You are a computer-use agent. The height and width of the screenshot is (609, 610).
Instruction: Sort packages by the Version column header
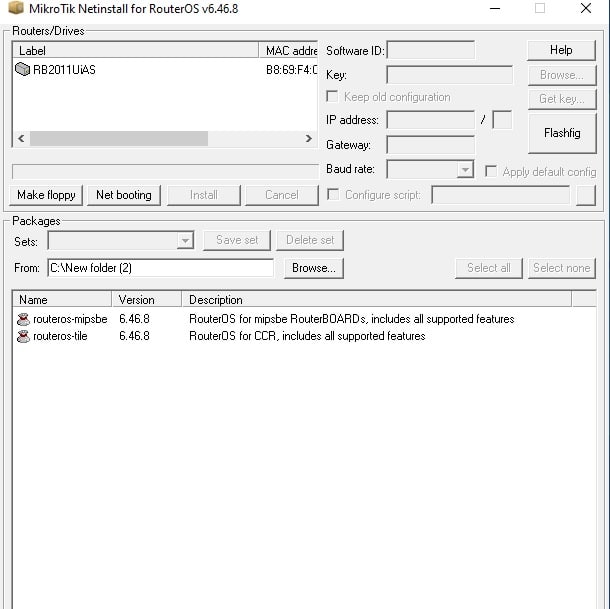(x=147, y=300)
